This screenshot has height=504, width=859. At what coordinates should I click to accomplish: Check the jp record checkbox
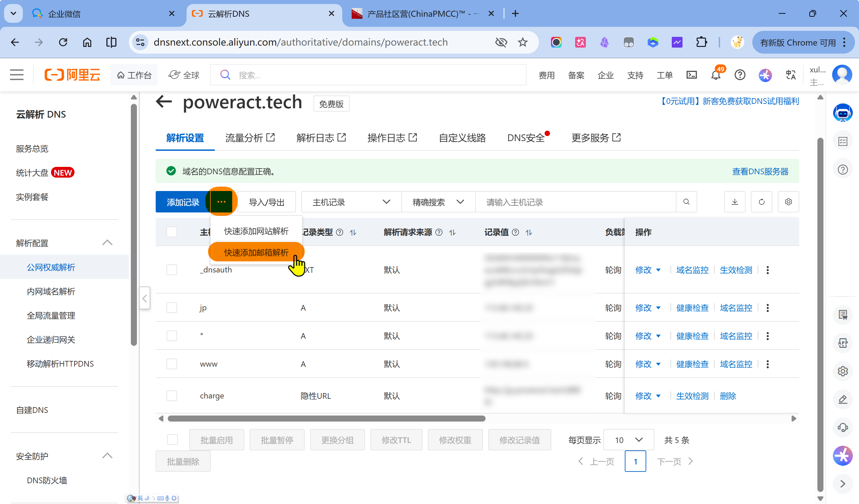[171, 308]
